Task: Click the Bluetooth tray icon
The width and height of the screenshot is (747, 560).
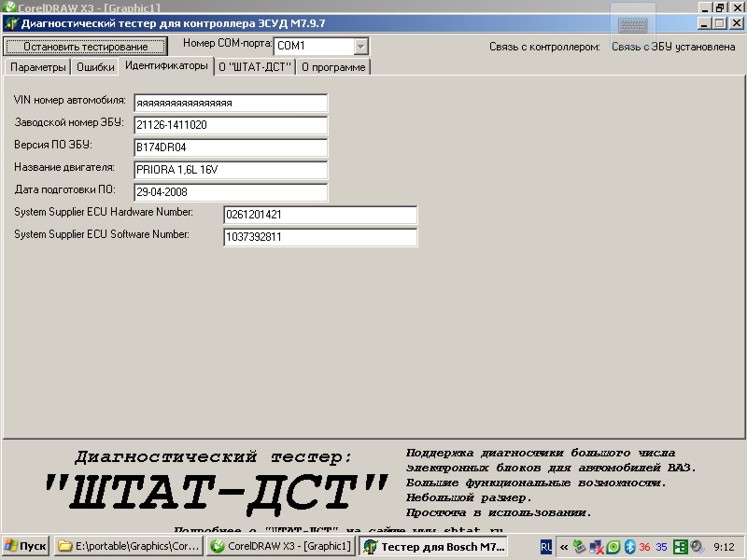Action: 629,547
